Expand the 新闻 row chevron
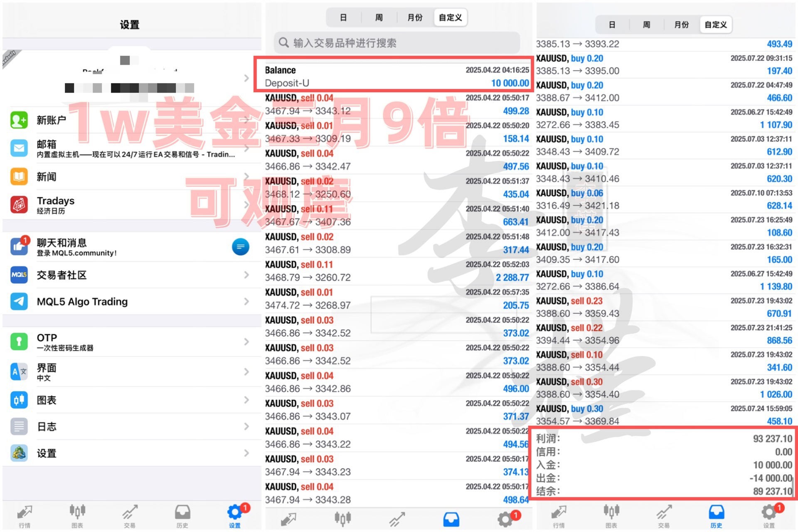The width and height of the screenshot is (798, 532). (x=246, y=177)
